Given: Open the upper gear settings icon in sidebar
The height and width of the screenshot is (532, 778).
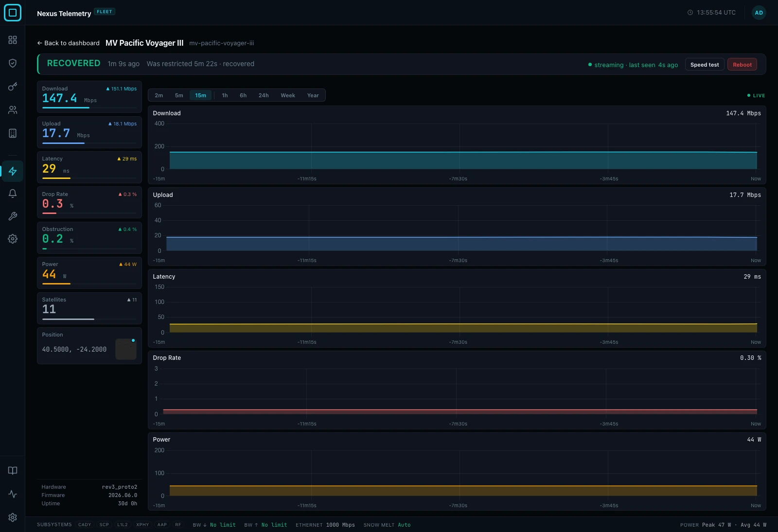Looking at the screenshot, I should [x=13, y=239].
